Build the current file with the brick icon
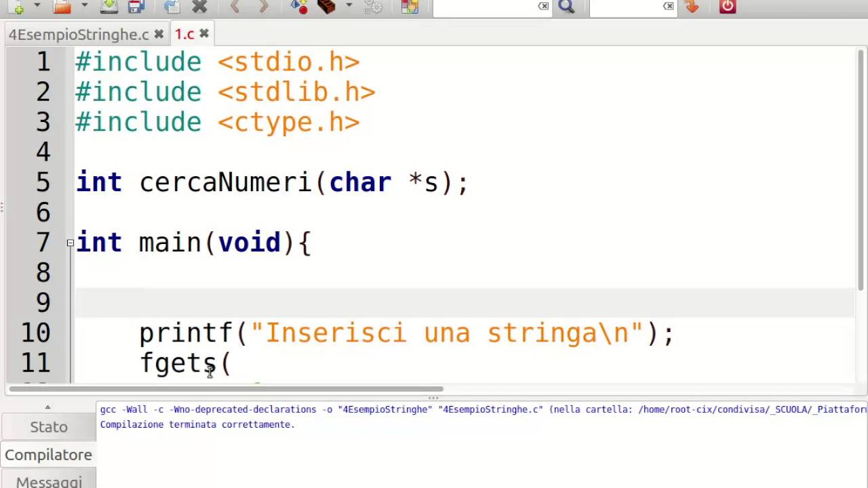 327,6
